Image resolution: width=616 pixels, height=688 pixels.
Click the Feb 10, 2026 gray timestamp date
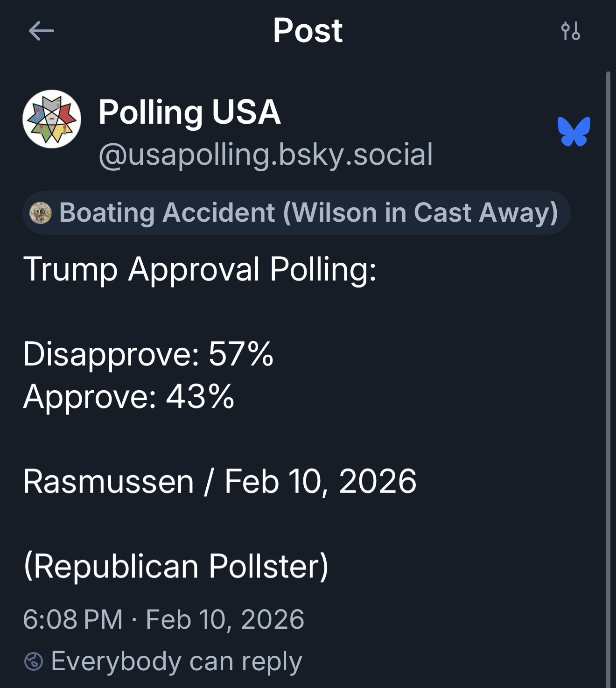point(225,619)
